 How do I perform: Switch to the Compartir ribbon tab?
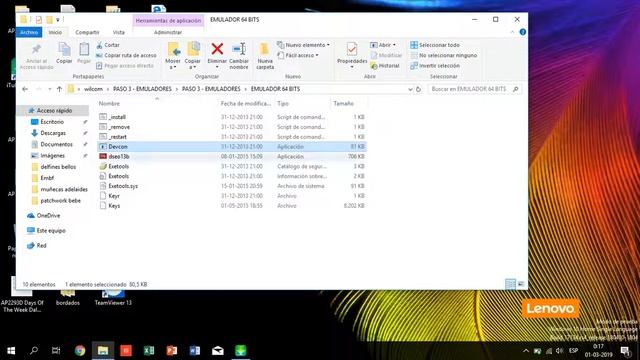[87, 32]
